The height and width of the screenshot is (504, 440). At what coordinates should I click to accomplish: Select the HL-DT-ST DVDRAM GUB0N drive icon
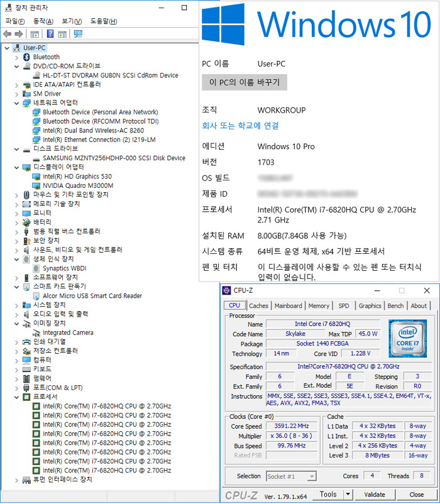click(36, 75)
